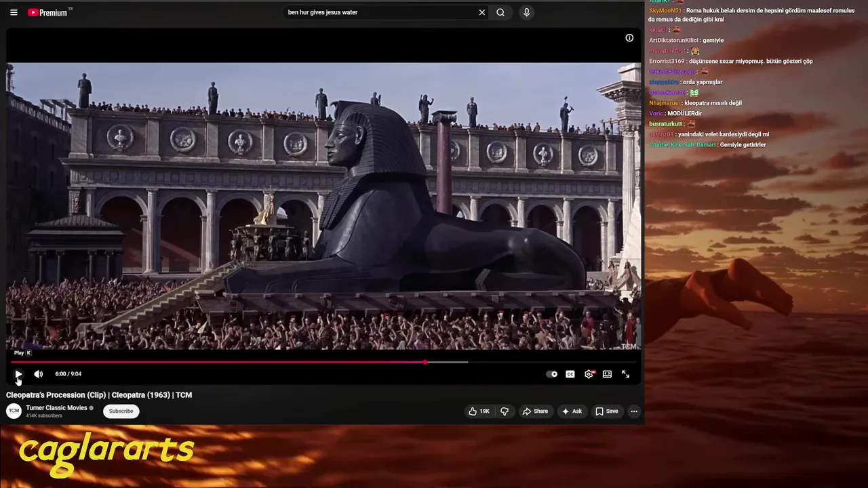
Task: Click chat username Nhajmaruel
Action: [x=665, y=103]
